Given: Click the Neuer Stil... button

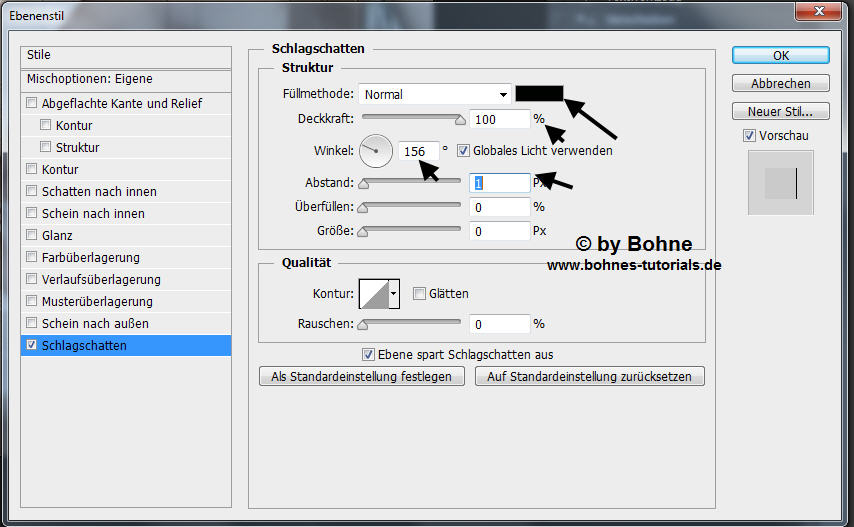Looking at the screenshot, I should coord(781,111).
